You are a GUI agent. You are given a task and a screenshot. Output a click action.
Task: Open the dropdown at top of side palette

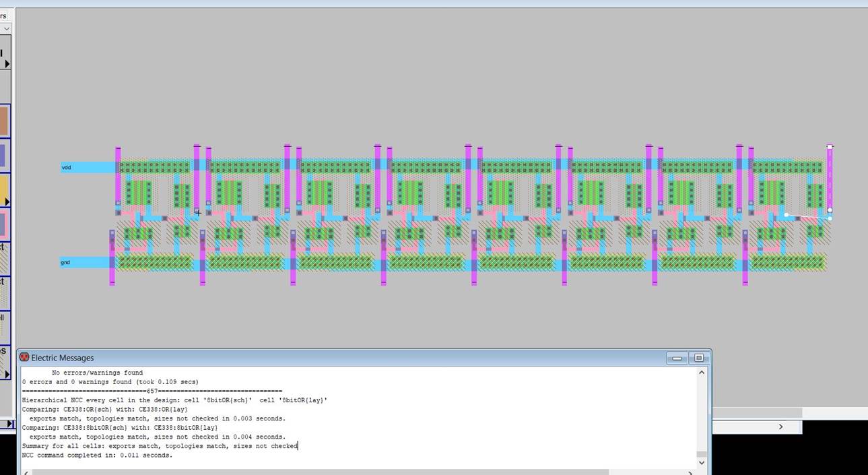[x=5, y=29]
